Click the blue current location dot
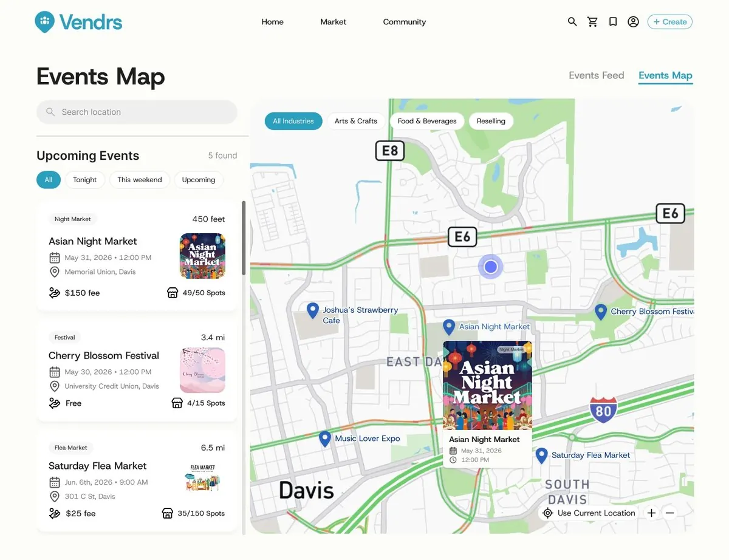729x560 pixels. pos(491,267)
